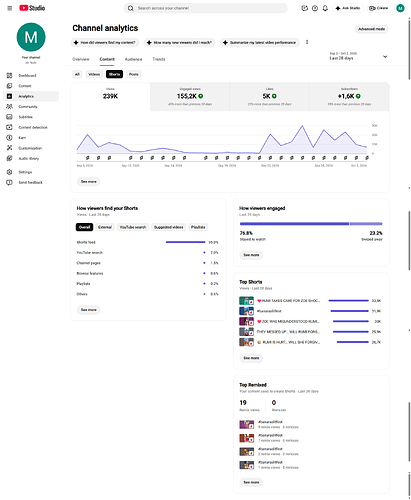Switch to the Audience tab

[133, 59]
